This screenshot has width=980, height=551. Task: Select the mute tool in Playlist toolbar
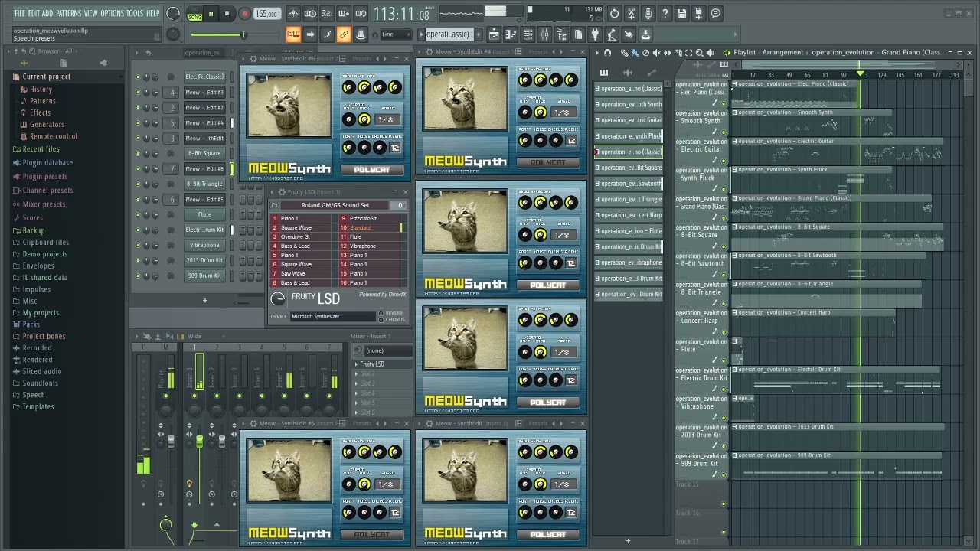click(656, 53)
